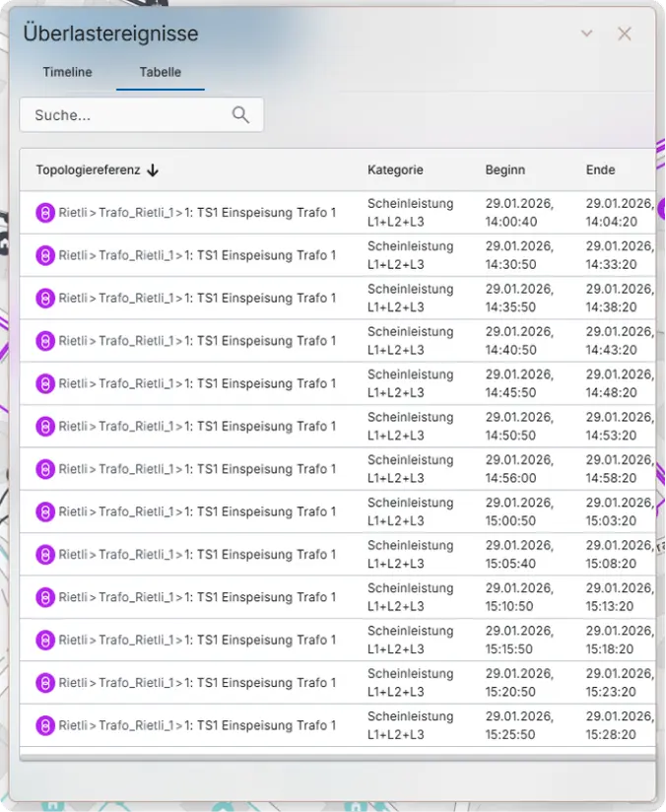Image resolution: width=666 pixels, height=812 pixels.
Task: Click transformer icon in 15:25:50 row
Action: coord(45,725)
